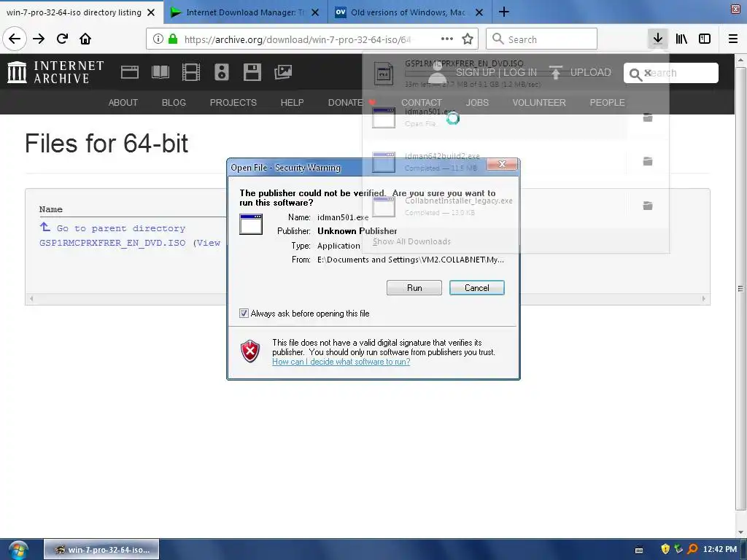The width and height of the screenshot is (747, 560).
Task: Click the green padlock security icon
Action: (x=174, y=39)
